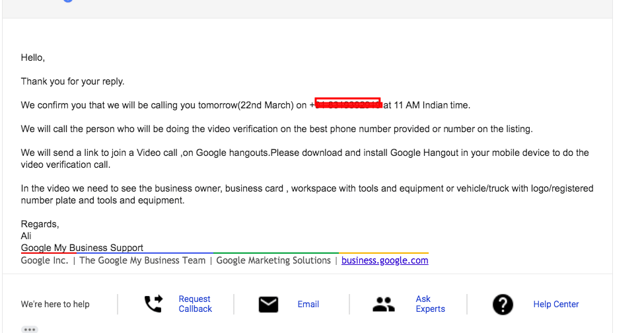
Task: Open the Ask Experts link
Action: point(430,304)
